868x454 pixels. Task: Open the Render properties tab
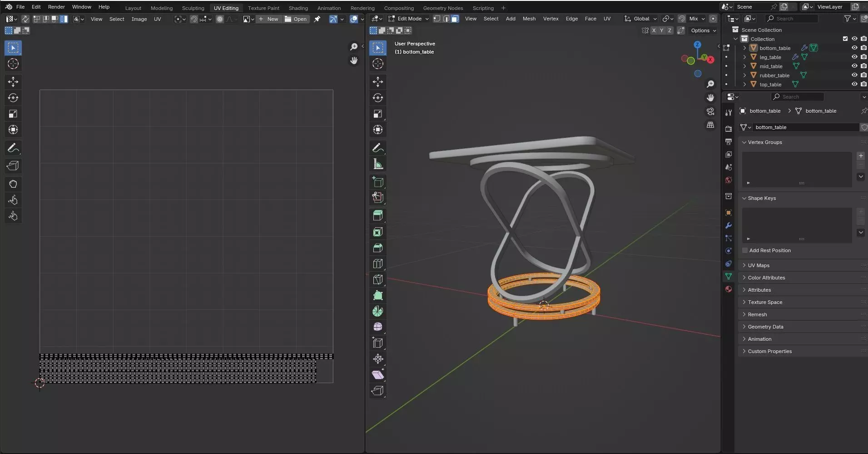tap(729, 129)
